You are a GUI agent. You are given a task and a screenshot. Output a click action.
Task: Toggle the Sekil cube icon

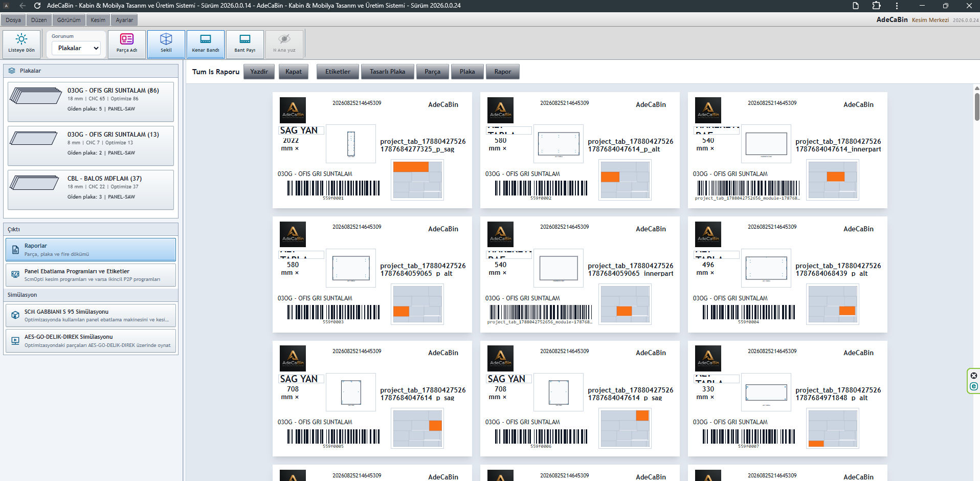(166, 39)
